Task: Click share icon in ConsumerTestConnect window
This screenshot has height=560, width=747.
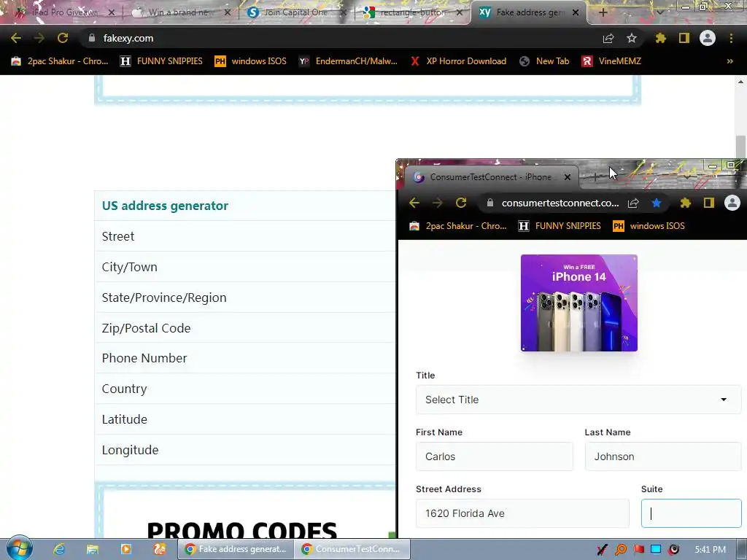Action: (x=633, y=203)
